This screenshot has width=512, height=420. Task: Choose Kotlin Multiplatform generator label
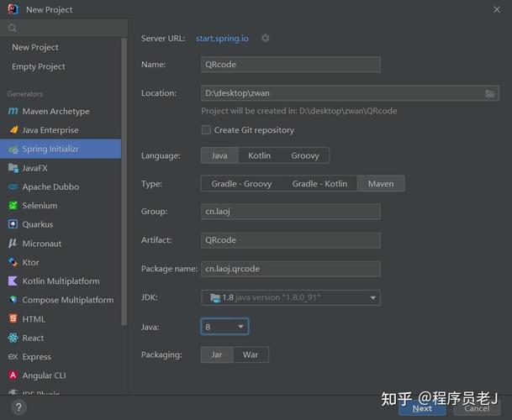61,281
